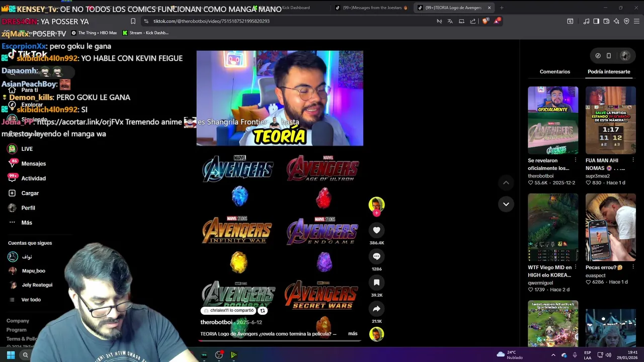The width and height of the screenshot is (644, 362).
Task: Open the 'FUA MAN AHI NOMAS' video thumbnail
Action: [x=610, y=120]
